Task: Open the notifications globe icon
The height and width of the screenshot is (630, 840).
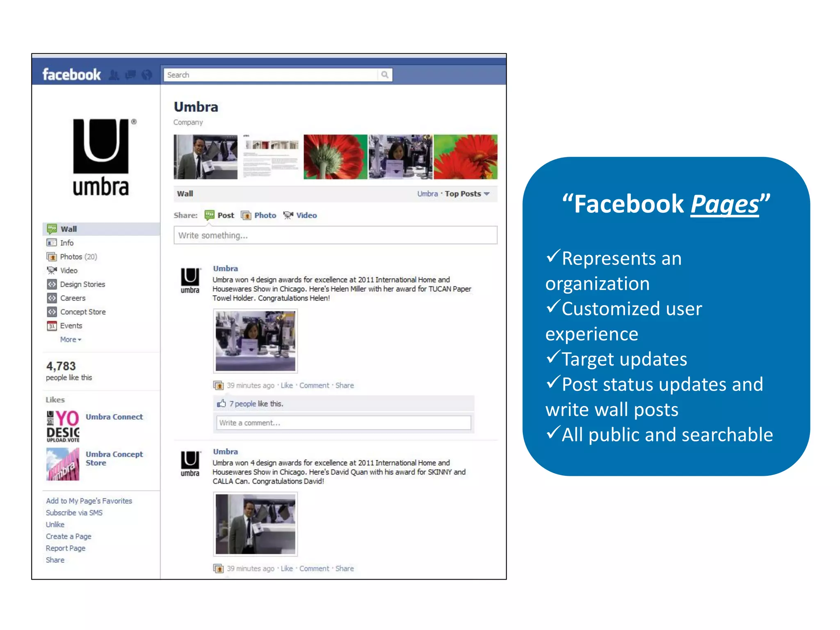Action: (x=147, y=75)
